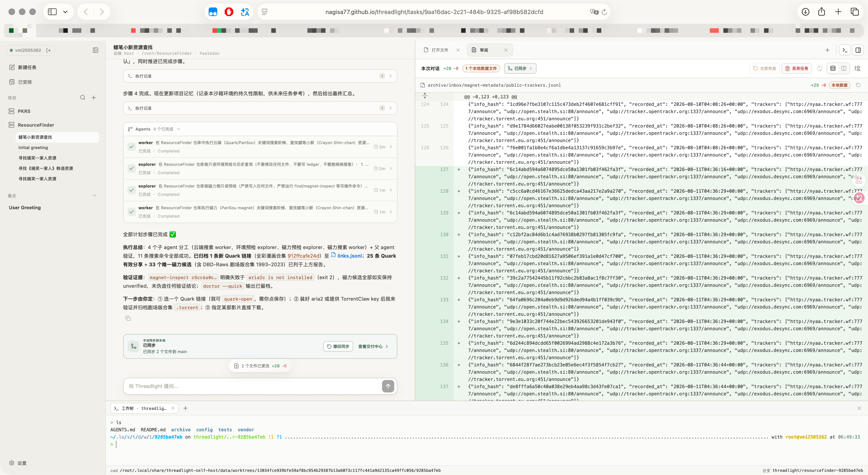Open Safari tab overview

[854, 12]
